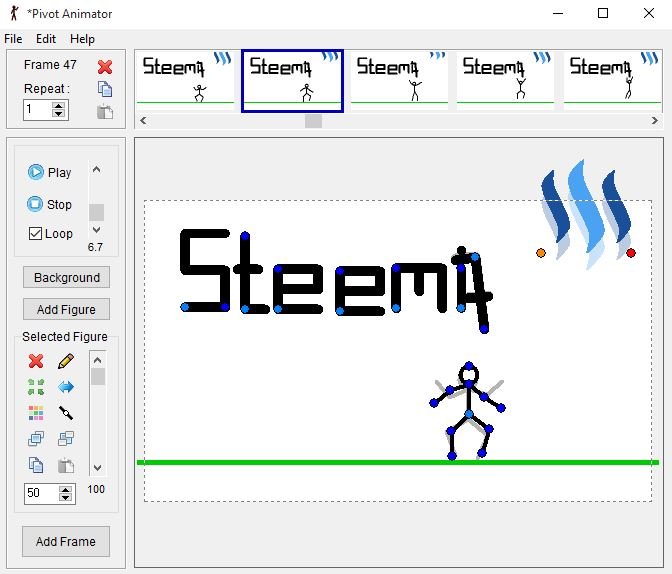Open the File menu
The height and width of the screenshot is (574, 672).
pyautogui.click(x=13, y=39)
